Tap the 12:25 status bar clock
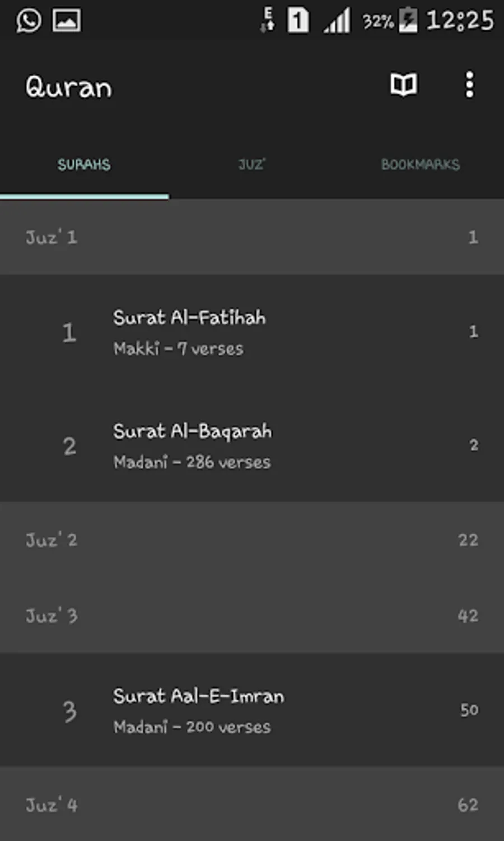Viewport: 504px width, 841px height. 460,21
